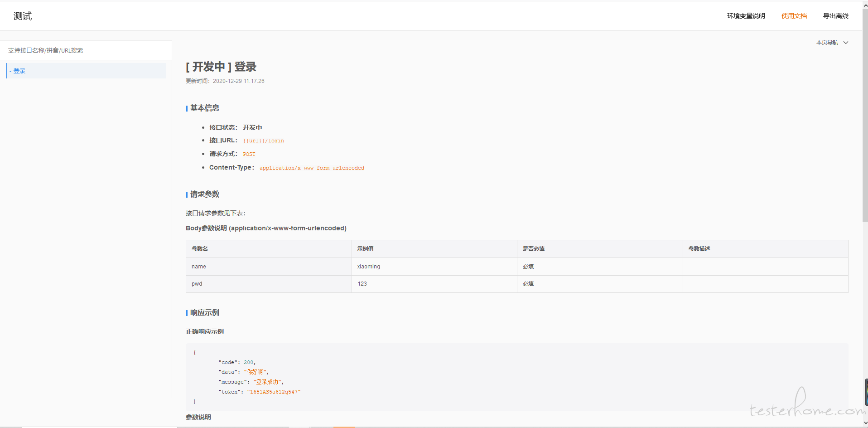Click the chevron beside 本页导航

[845, 43]
